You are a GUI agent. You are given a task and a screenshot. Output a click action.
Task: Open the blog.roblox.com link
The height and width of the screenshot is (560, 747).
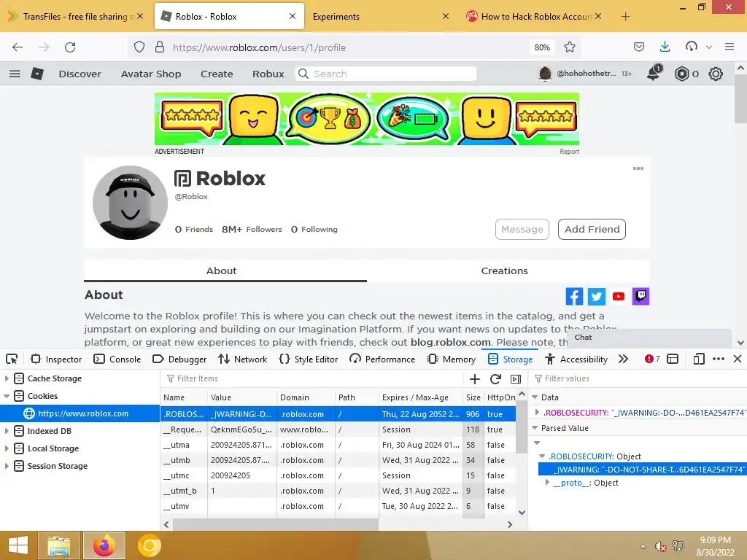click(x=451, y=343)
